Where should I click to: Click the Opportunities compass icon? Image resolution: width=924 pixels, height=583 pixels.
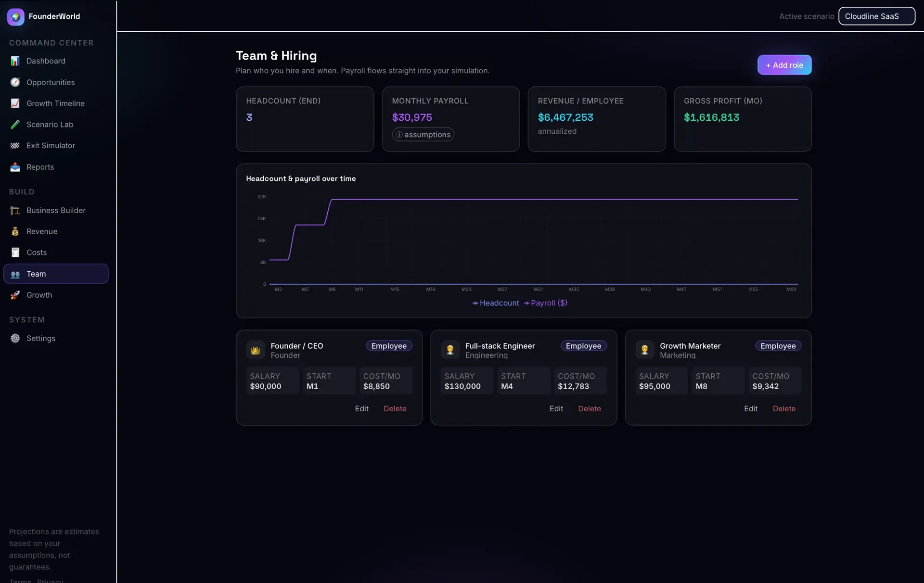[x=15, y=82]
